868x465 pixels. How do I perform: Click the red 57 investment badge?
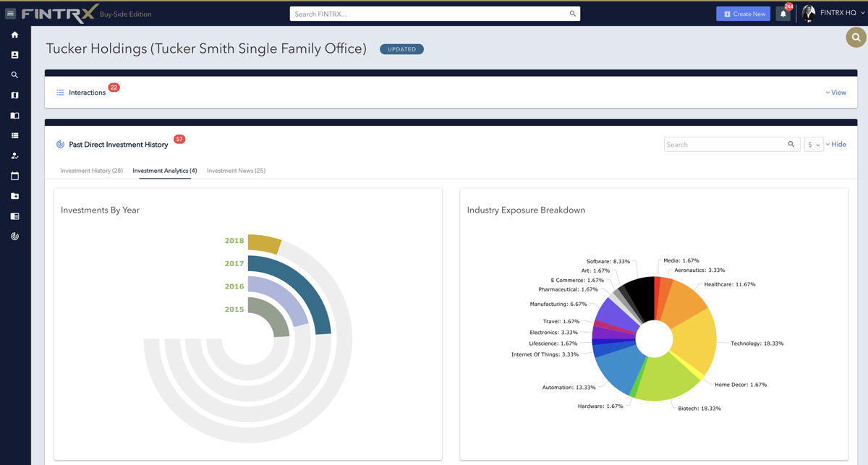click(x=179, y=139)
